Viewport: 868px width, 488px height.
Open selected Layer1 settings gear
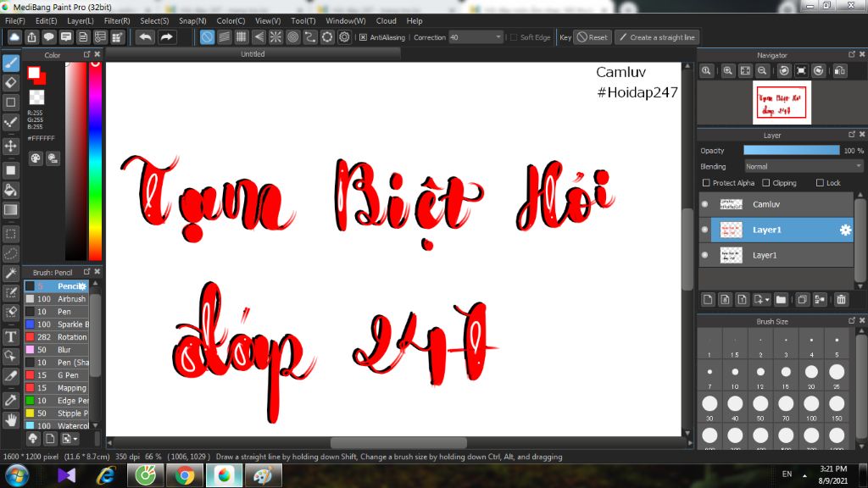tap(845, 230)
